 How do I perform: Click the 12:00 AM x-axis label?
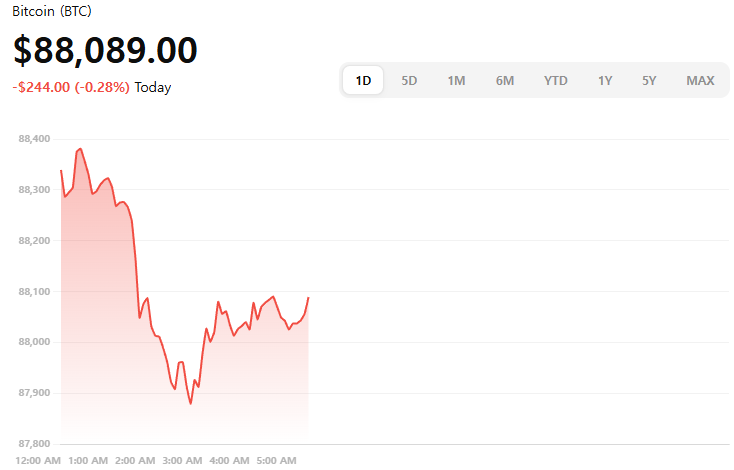point(39,460)
